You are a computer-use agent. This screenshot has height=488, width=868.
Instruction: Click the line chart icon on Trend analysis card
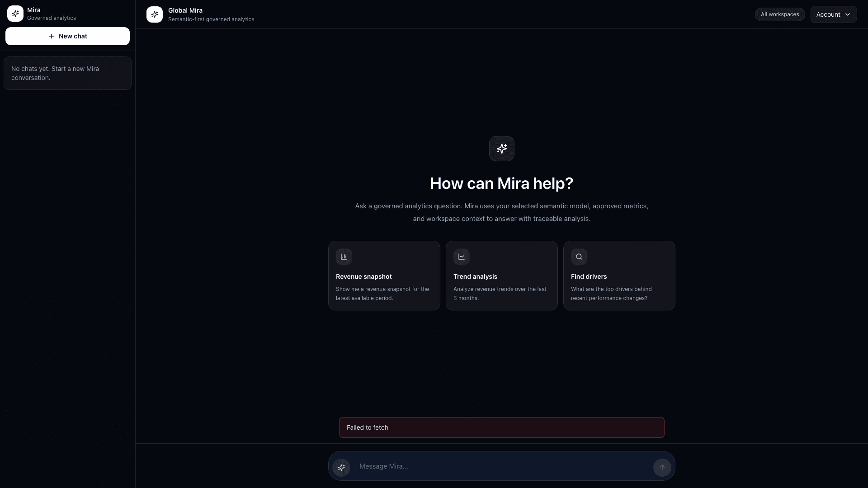click(462, 257)
